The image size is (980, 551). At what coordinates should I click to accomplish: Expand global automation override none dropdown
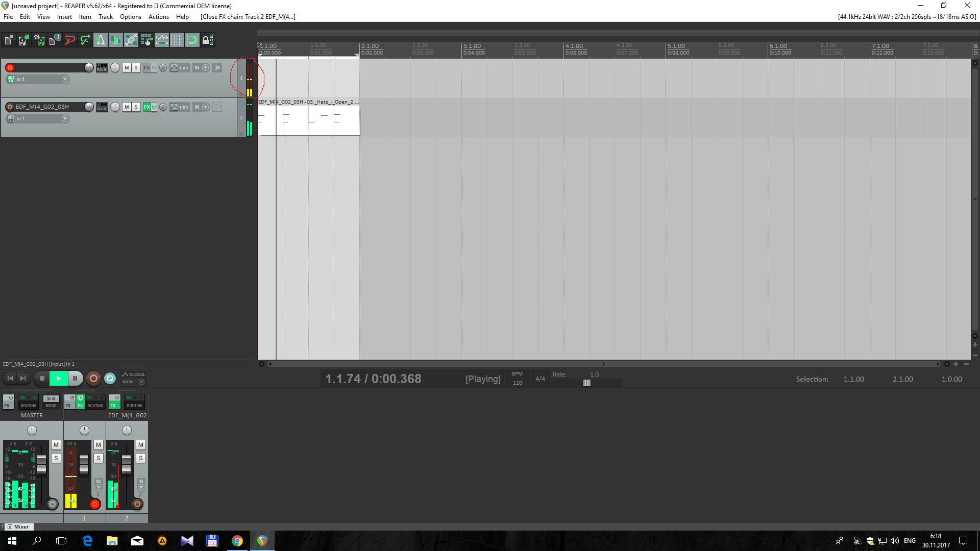pos(142,382)
